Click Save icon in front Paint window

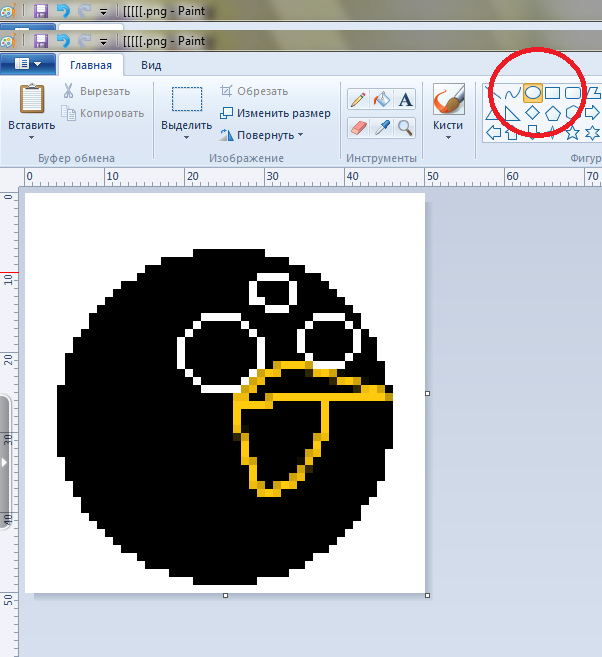(x=41, y=41)
